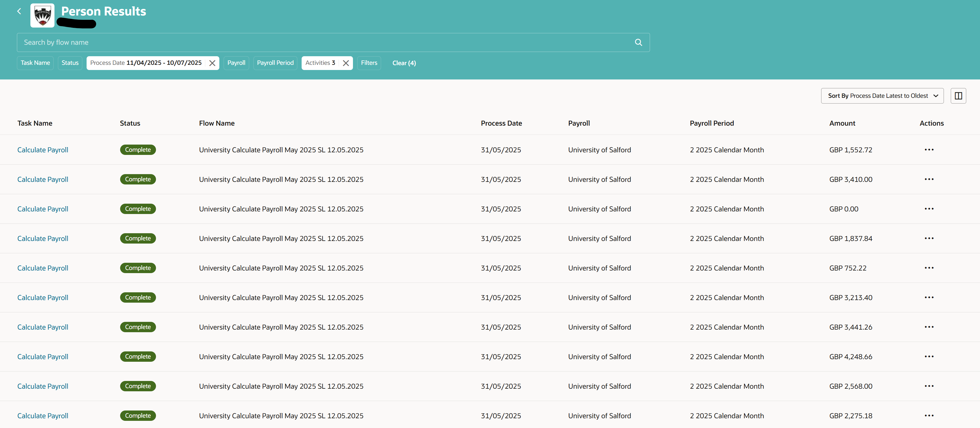This screenshot has height=428, width=980.
Task: Click the Complete badge in GBP 1,552.72 row
Action: (x=138, y=150)
